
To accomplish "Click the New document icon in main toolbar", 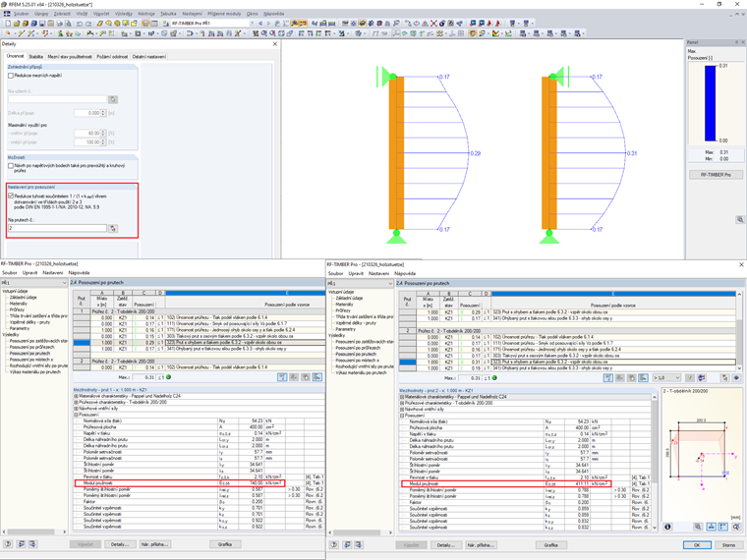I will click(8, 23).
